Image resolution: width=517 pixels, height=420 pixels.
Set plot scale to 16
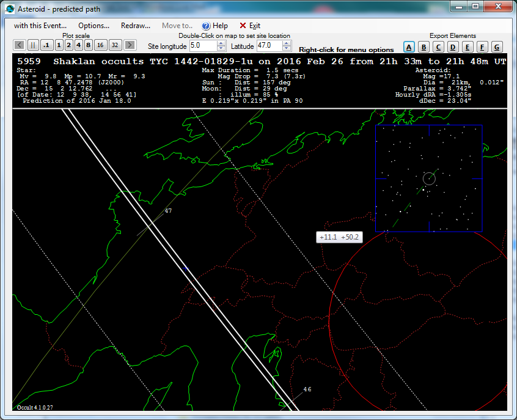[100, 45]
